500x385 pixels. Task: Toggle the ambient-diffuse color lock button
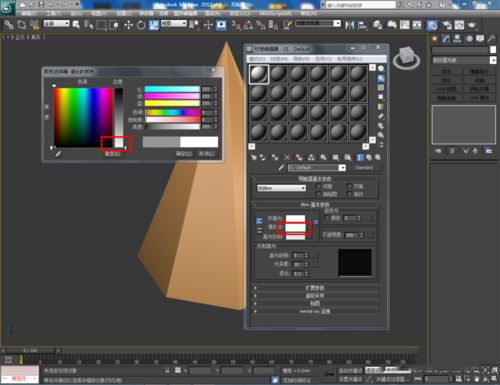259,221
